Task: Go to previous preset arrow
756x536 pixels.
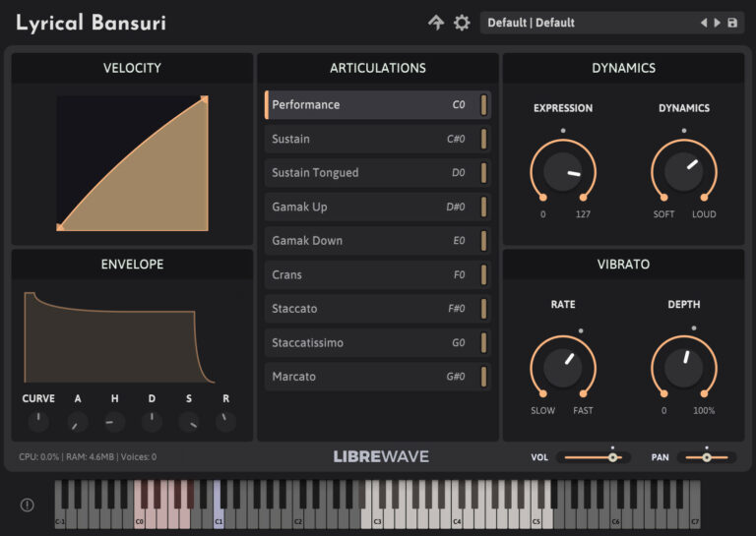Action: [704, 23]
